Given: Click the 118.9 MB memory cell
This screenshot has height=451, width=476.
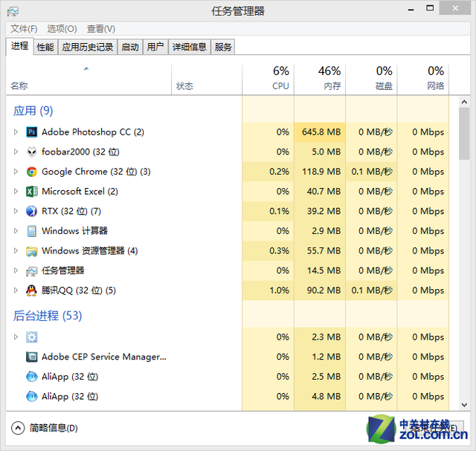Looking at the screenshot, I should (x=320, y=172).
